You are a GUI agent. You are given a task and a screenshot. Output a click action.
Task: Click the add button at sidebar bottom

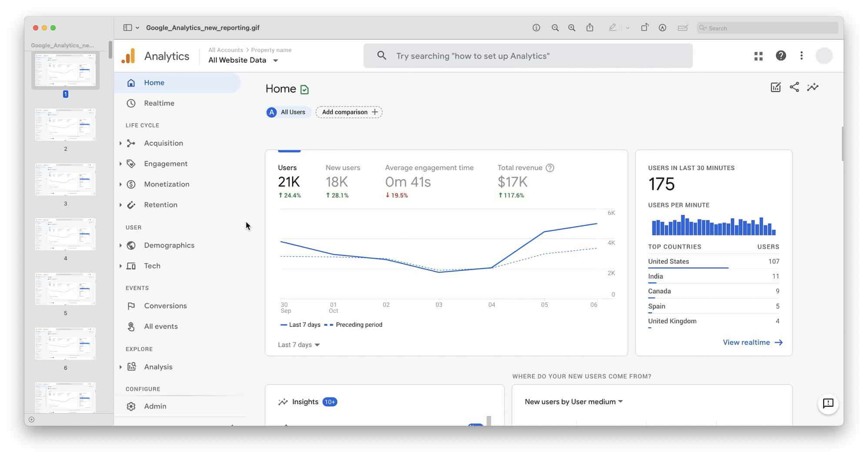31,419
